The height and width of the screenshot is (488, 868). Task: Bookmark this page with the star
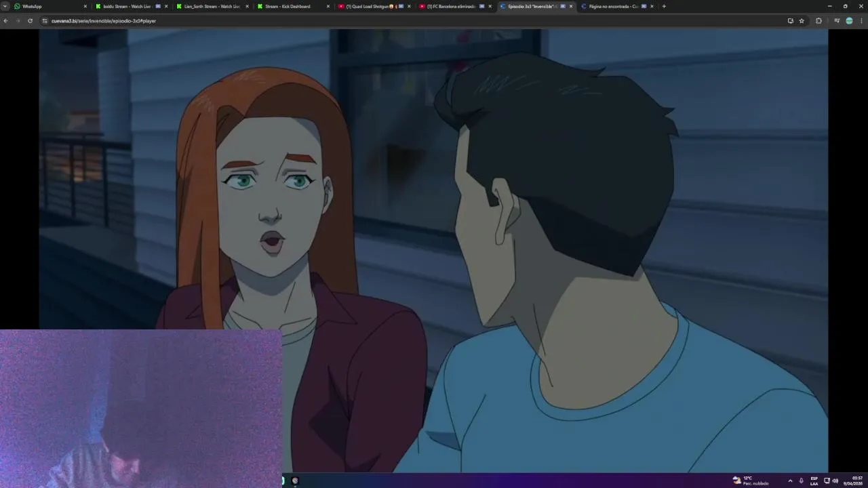[x=802, y=21]
